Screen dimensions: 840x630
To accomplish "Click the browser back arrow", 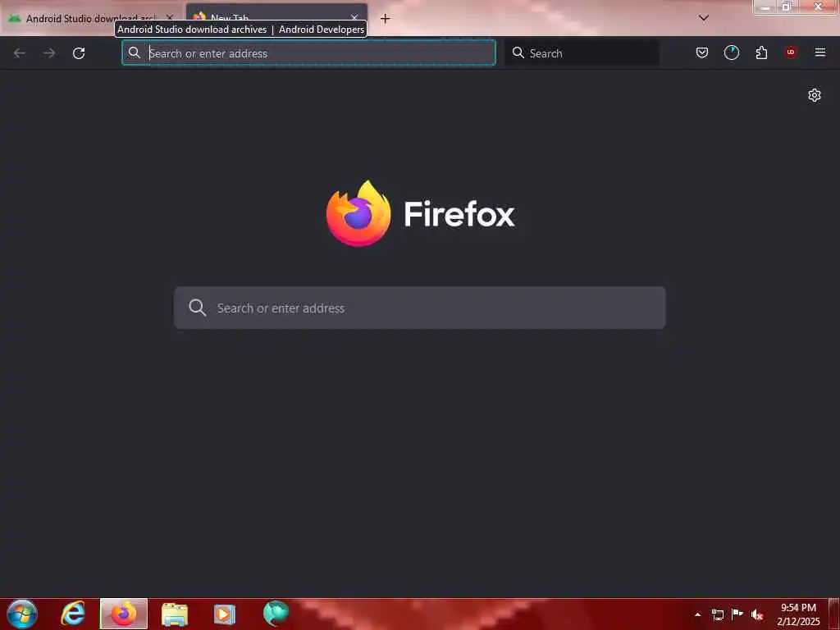I will tap(20, 53).
